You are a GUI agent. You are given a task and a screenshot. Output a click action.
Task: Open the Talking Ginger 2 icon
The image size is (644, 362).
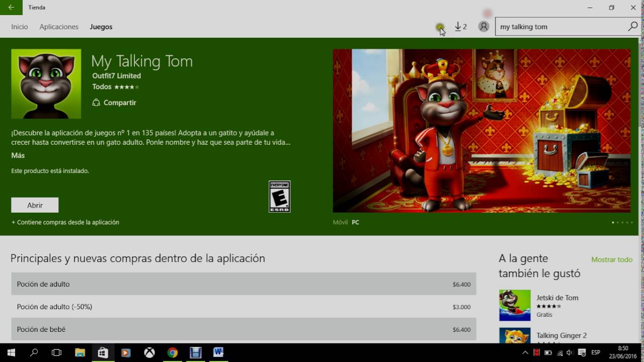pos(515,335)
